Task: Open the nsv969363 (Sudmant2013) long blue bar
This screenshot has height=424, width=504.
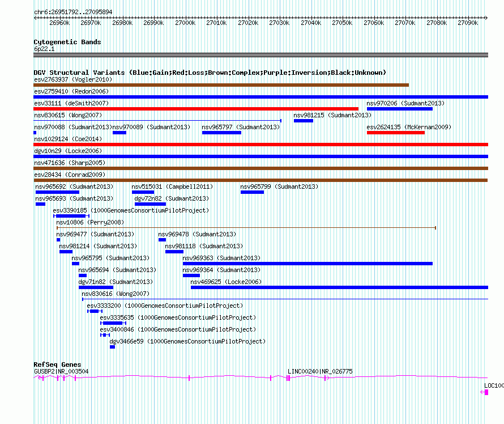Action: (x=307, y=264)
